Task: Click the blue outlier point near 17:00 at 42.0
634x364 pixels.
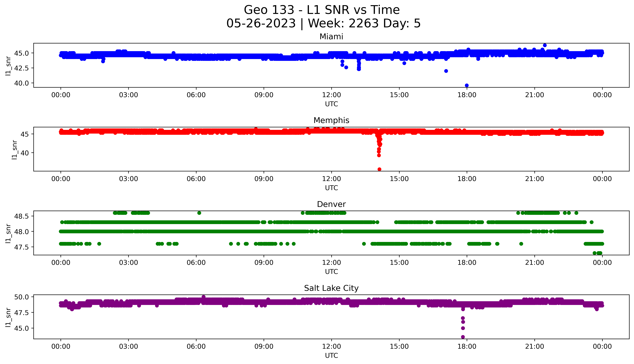Action: pyautogui.click(x=446, y=71)
